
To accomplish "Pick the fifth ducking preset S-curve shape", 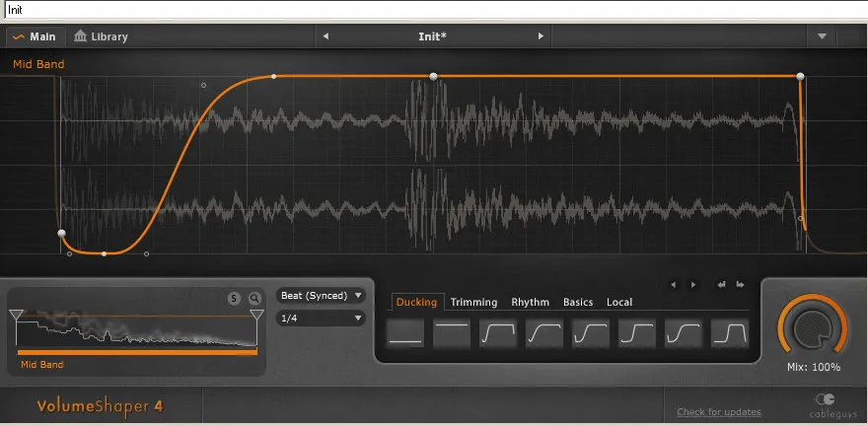I will [x=591, y=333].
